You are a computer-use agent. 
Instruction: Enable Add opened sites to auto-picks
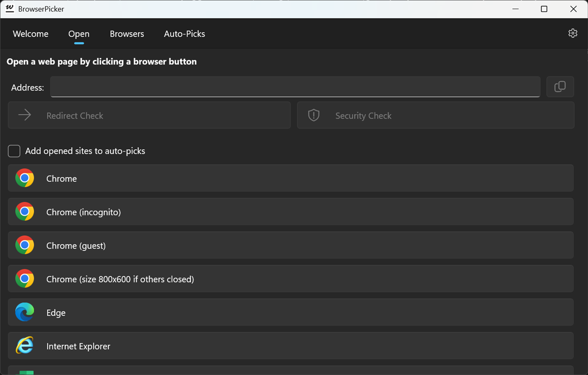14,151
